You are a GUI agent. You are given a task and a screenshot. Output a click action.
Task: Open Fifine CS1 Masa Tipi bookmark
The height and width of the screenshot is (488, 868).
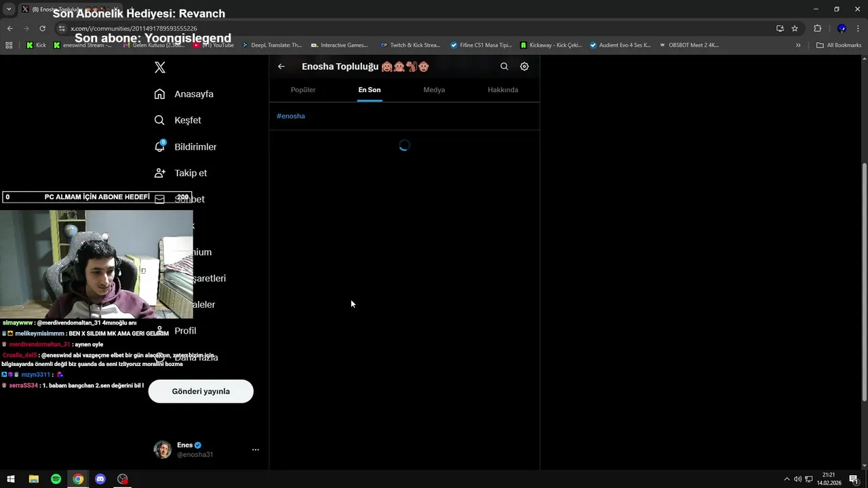[x=481, y=45]
